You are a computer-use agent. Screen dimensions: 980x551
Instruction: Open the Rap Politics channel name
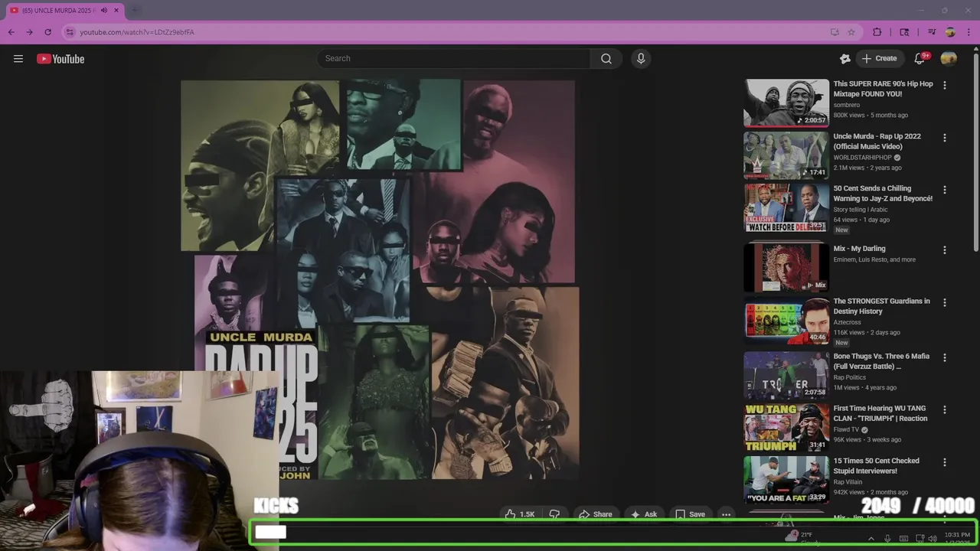850,377
